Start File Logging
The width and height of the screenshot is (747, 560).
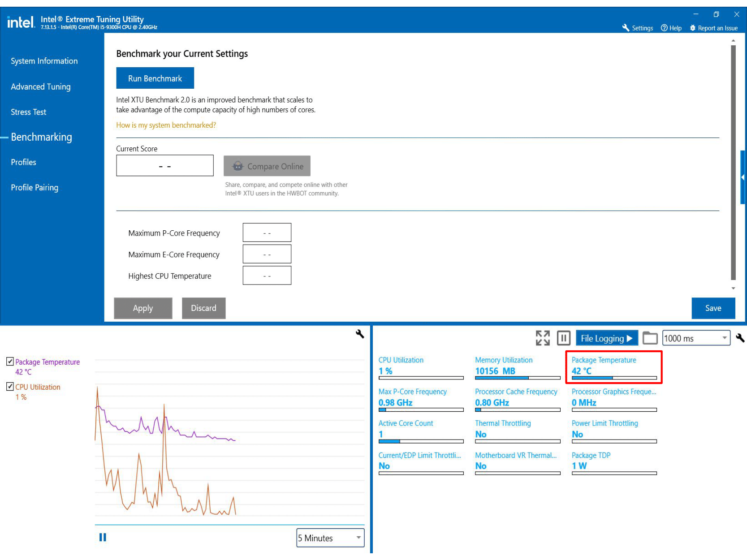pos(606,338)
